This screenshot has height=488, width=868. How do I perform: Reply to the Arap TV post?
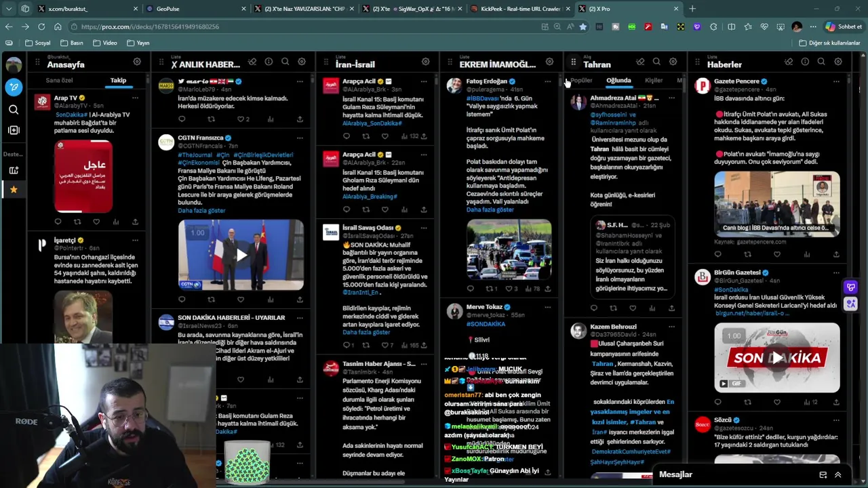tap(58, 222)
